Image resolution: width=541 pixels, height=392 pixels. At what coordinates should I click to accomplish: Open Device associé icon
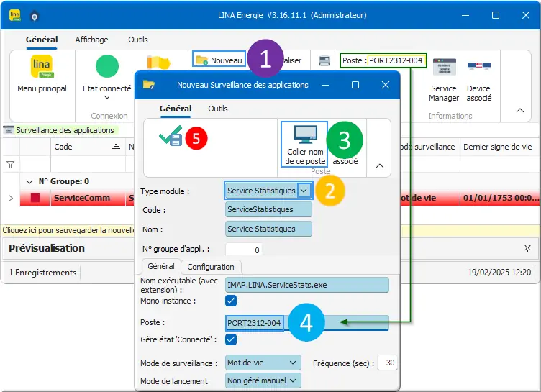coord(479,66)
